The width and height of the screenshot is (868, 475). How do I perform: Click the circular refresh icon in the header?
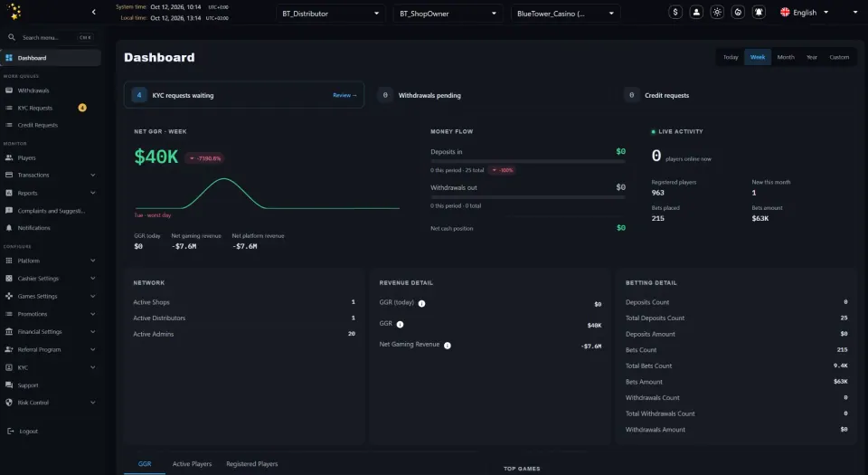[x=738, y=12]
